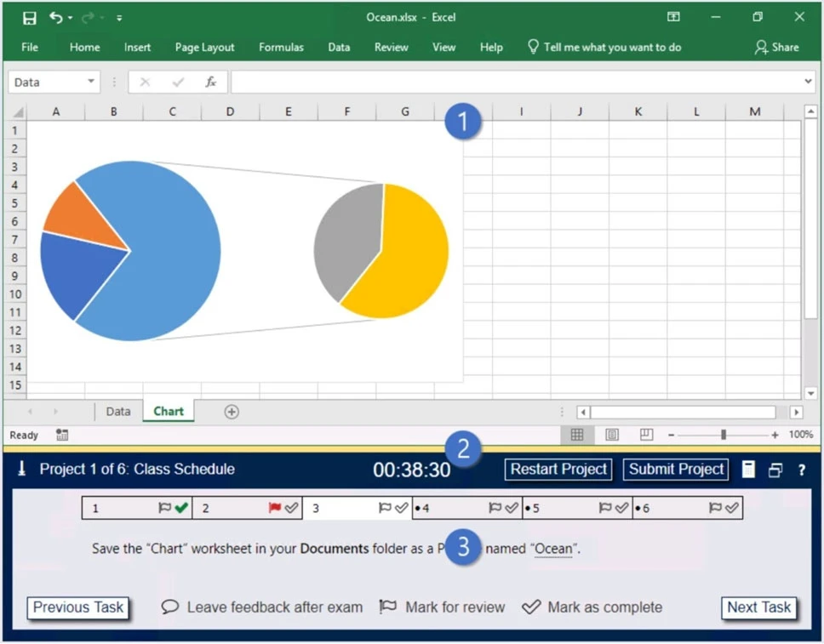
Task: Click the Submit Project button
Action: (x=677, y=470)
